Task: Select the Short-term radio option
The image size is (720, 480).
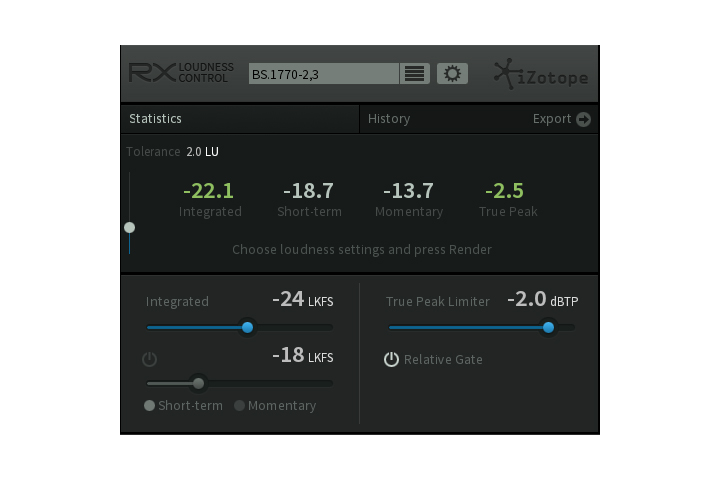Action: pyautogui.click(x=150, y=406)
